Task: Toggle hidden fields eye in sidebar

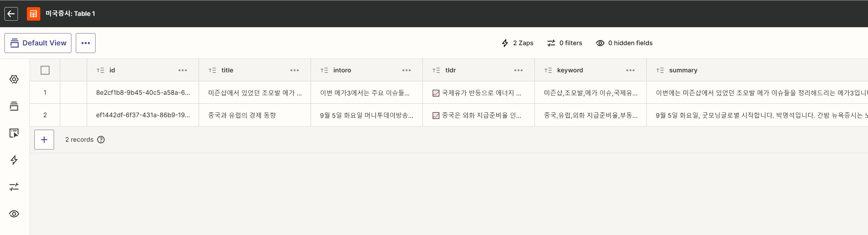Action: 14,214
